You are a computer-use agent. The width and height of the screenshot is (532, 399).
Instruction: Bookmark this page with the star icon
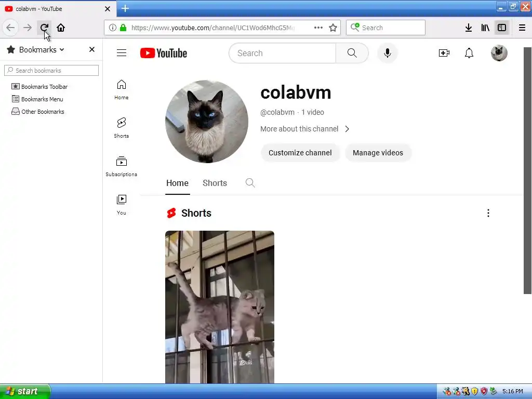pyautogui.click(x=333, y=28)
